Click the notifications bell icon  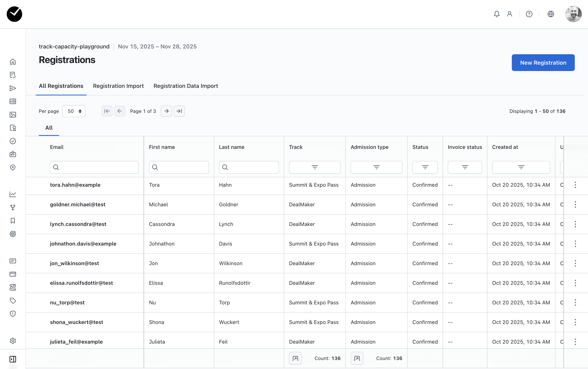497,14
